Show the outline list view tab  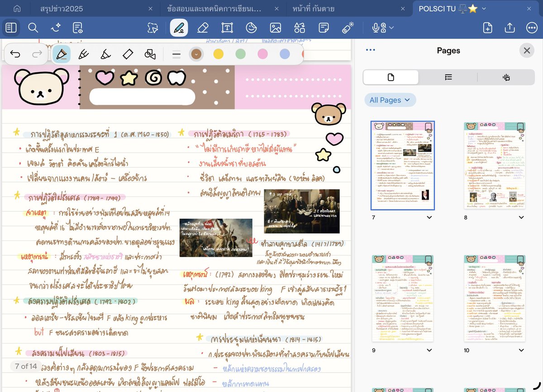coord(448,77)
